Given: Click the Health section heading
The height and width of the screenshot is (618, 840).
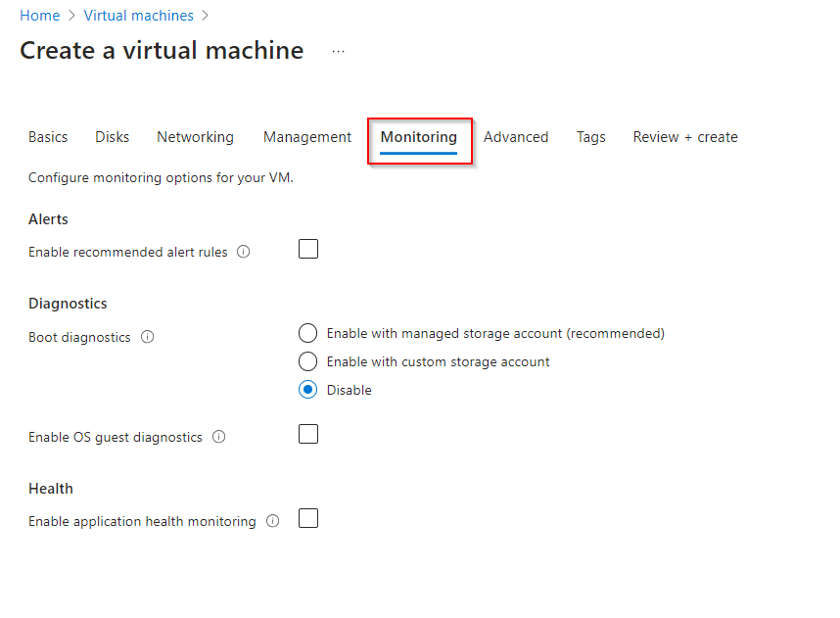Looking at the screenshot, I should [50, 489].
